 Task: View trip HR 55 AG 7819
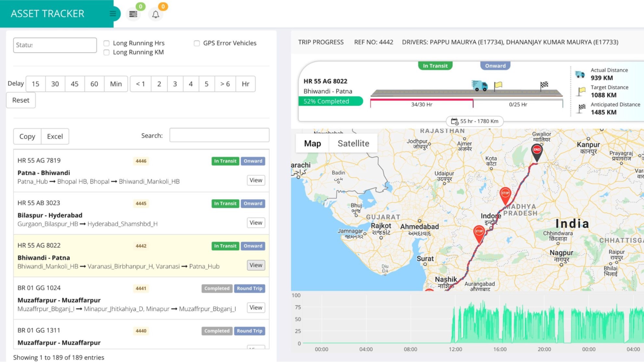[256, 180]
